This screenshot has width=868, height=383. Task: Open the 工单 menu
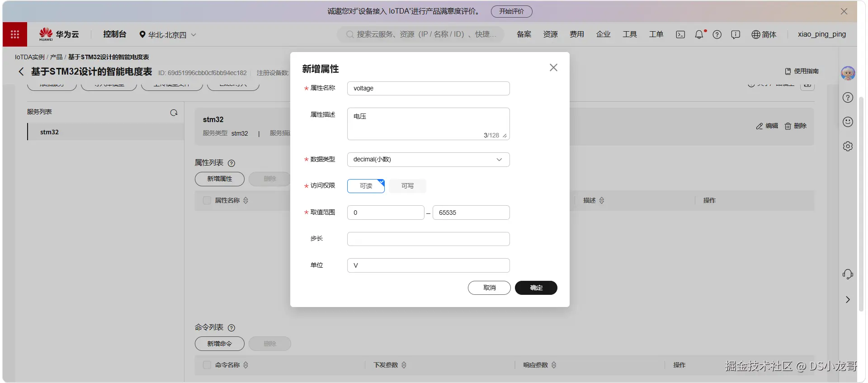click(656, 34)
